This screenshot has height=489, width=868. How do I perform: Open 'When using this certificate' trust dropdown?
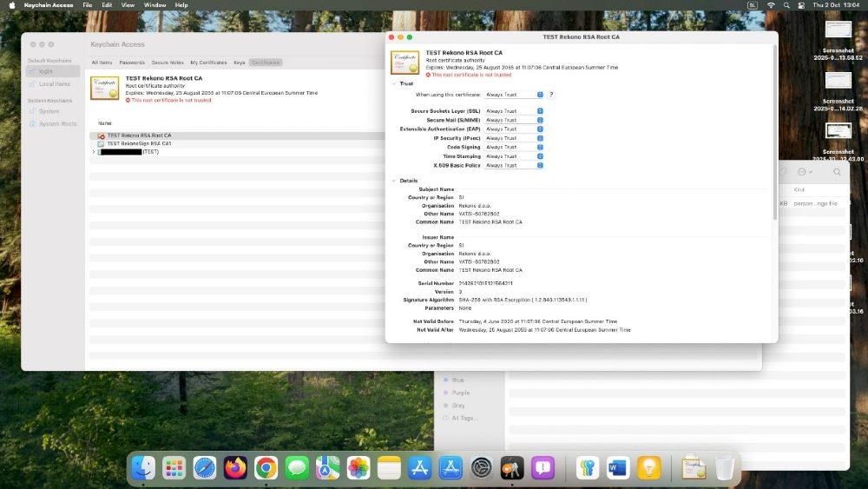(x=514, y=95)
